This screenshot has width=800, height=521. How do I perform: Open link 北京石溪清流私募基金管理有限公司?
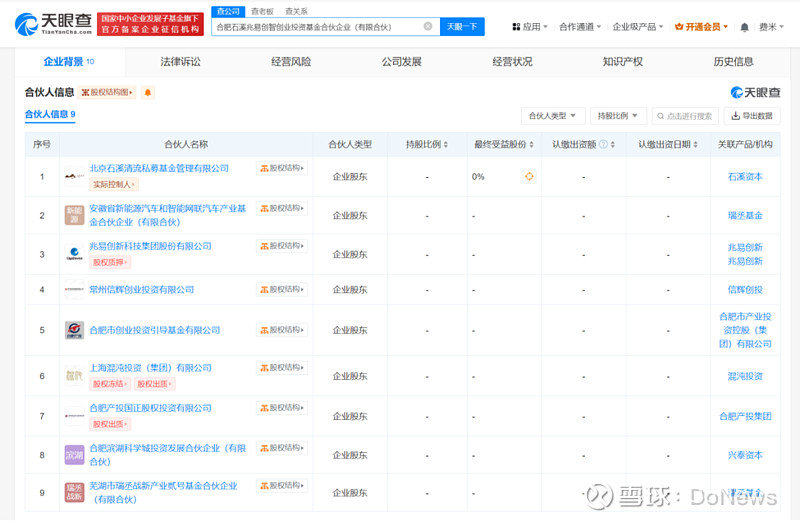coord(159,168)
